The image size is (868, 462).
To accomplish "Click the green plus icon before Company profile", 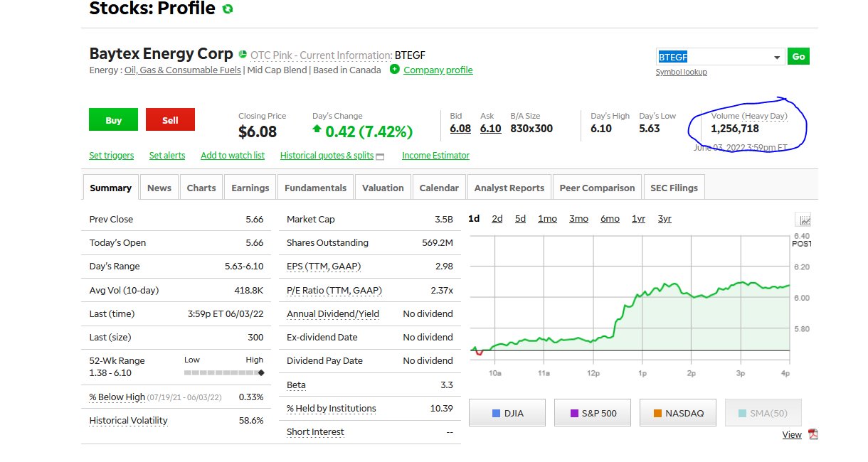I will click(394, 70).
